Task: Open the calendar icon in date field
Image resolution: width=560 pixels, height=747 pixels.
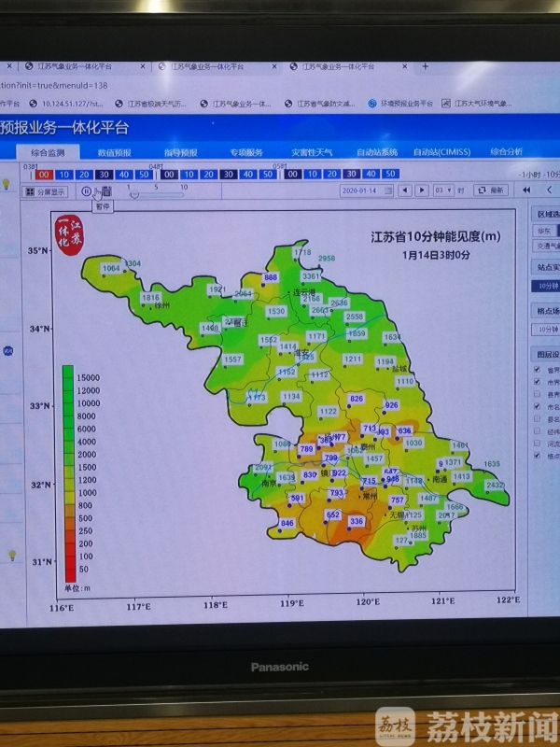Action: click(x=388, y=190)
